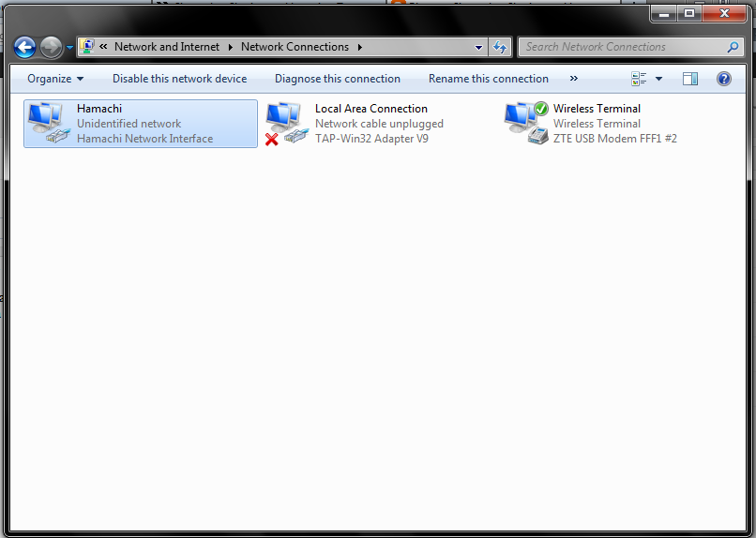Image resolution: width=756 pixels, height=538 pixels.
Task: Select Local Area Connection adapter icon
Action: pos(287,124)
